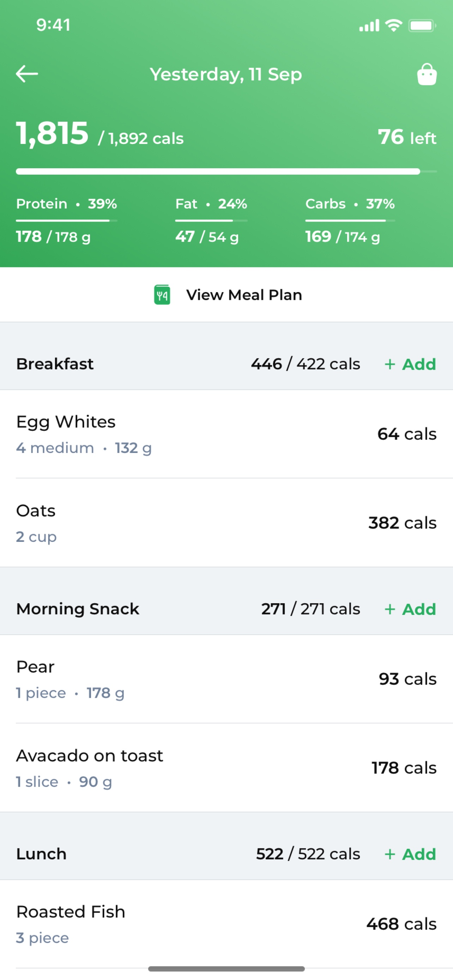Image resolution: width=453 pixels, height=980 pixels.
Task: Add food to Lunch
Action: [x=410, y=854]
